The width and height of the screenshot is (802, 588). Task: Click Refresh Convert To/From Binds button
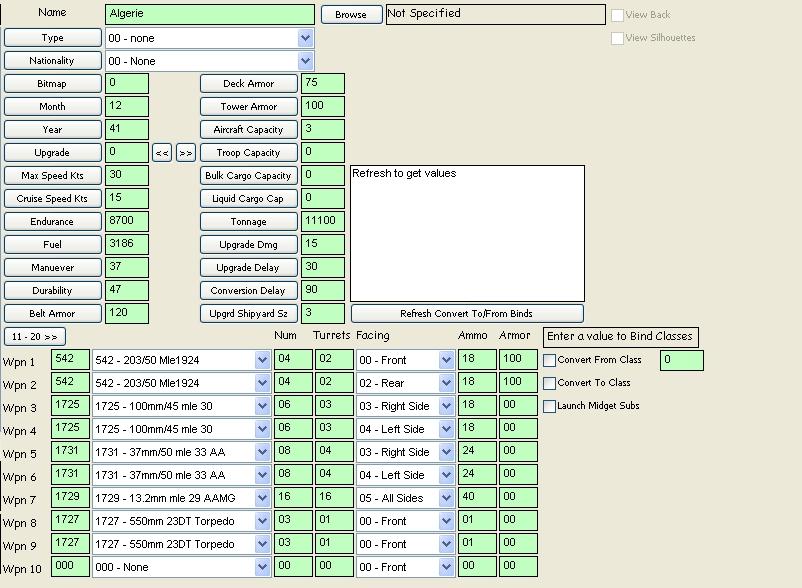click(467, 313)
